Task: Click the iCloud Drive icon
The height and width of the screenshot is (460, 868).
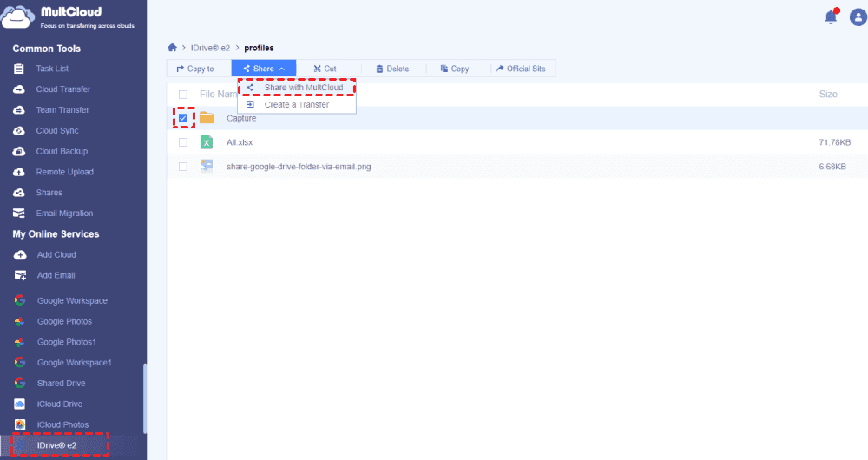Action: coord(20,404)
